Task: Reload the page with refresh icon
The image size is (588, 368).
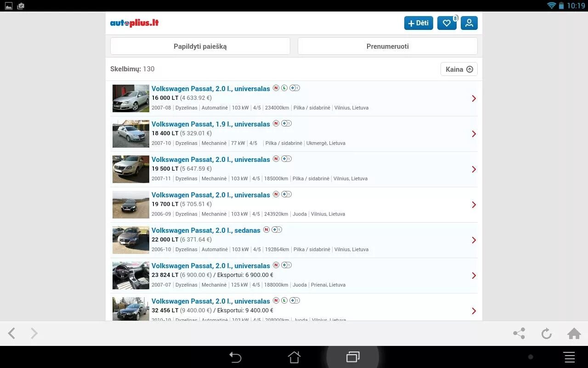Action: point(546,333)
